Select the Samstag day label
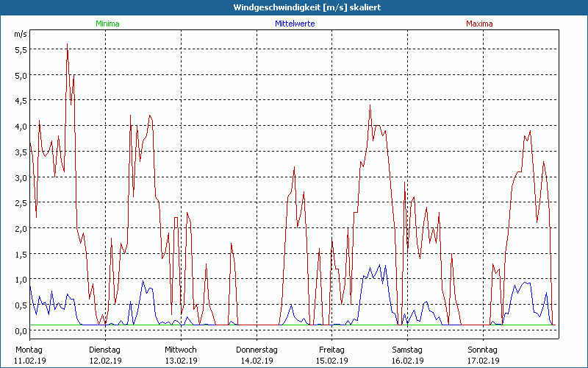This screenshot has height=368, width=588. (x=408, y=350)
